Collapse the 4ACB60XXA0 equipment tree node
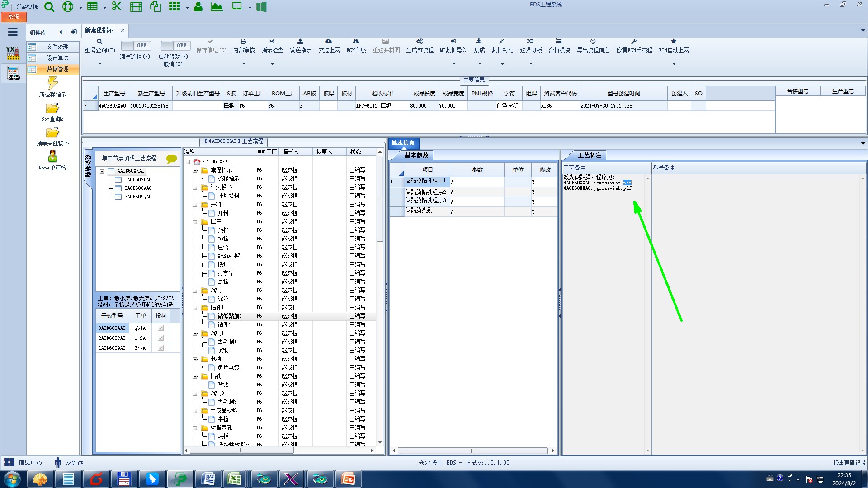This screenshot has height=488, width=868. coord(103,171)
